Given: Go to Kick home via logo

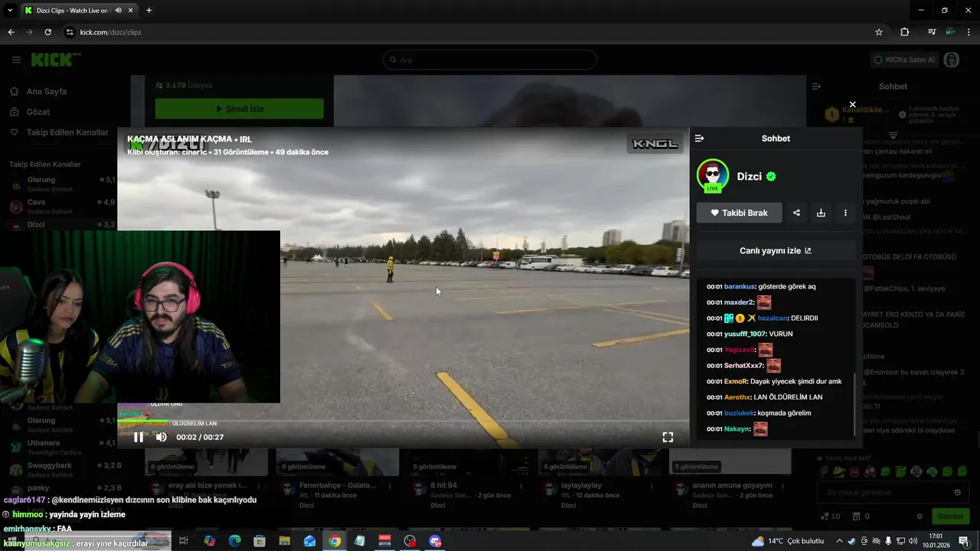Looking at the screenshot, I should (55, 59).
